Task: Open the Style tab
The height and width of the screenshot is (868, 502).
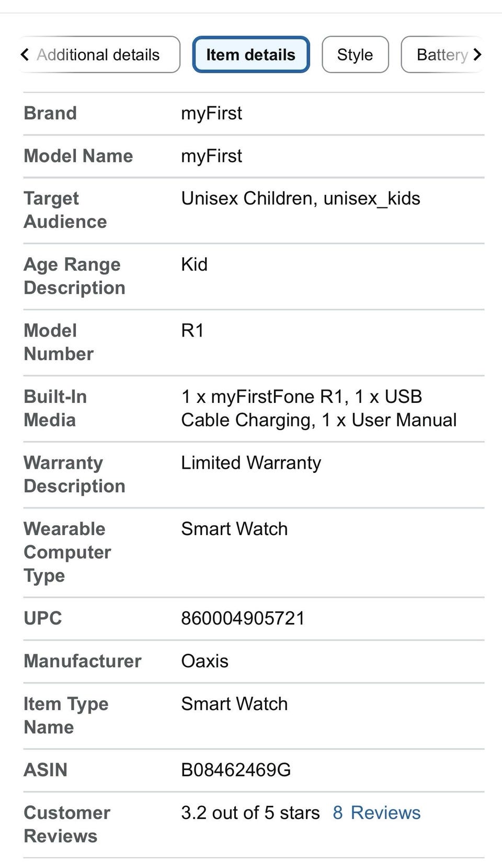Action: coord(355,54)
